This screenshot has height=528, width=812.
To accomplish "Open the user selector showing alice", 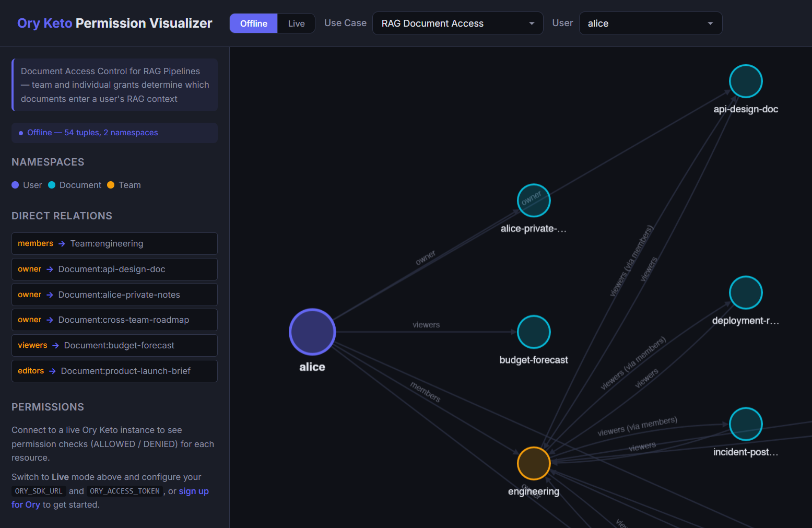I will click(x=650, y=23).
